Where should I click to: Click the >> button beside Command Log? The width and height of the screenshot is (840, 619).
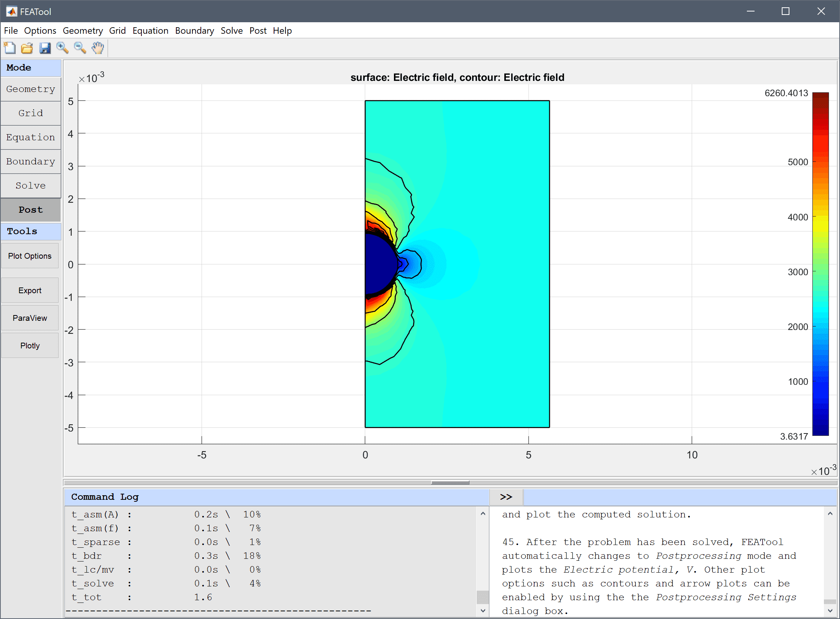(506, 497)
